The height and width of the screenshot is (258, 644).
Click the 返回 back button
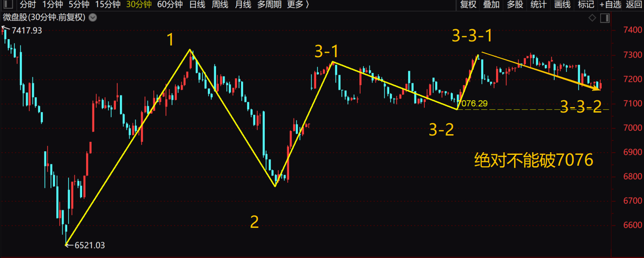[634, 5]
